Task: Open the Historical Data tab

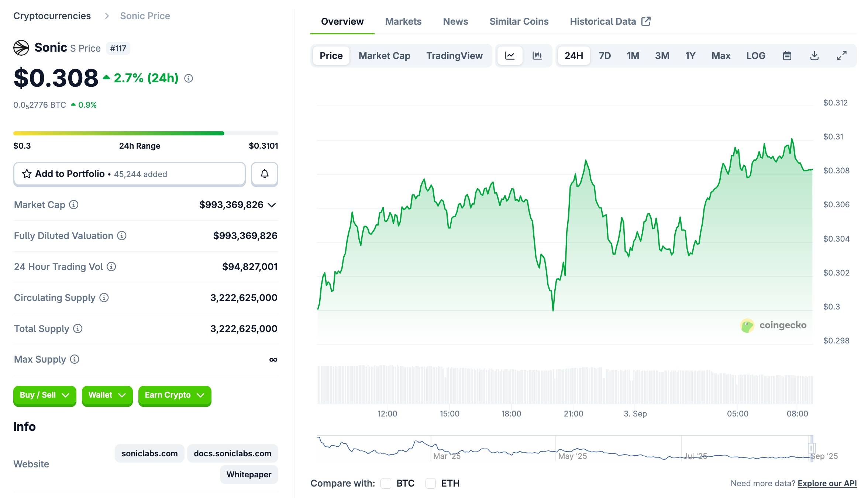Action: [610, 21]
